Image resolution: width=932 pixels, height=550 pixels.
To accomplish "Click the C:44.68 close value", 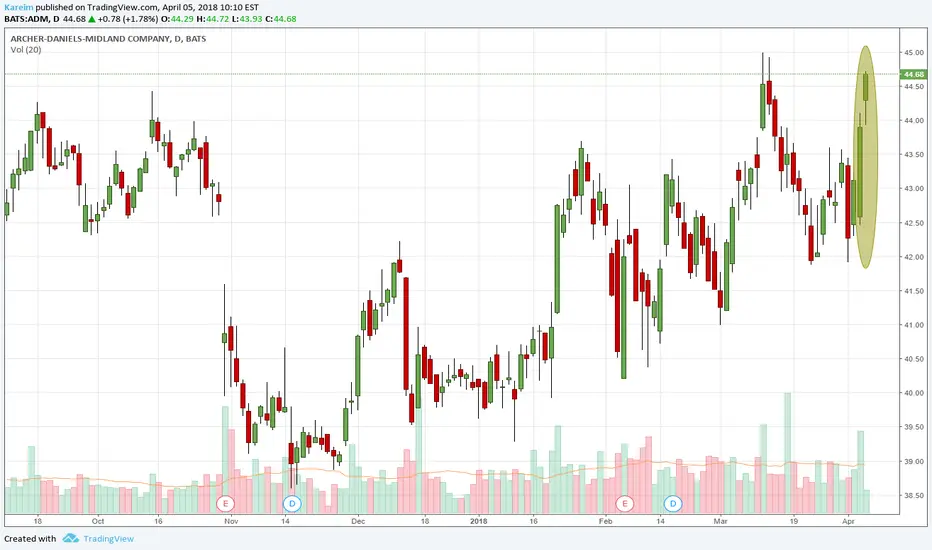I will (x=281, y=19).
